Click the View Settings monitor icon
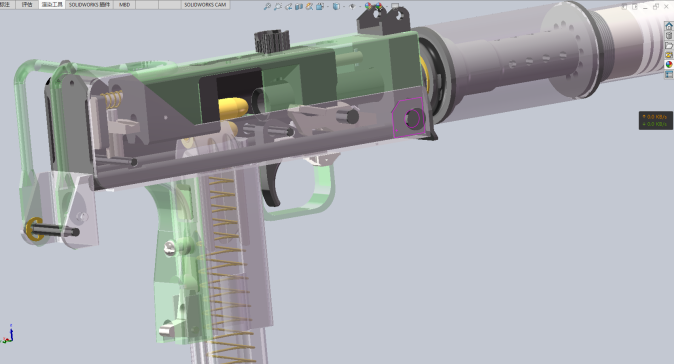The height and width of the screenshot is (364, 674). coord(395,6)
